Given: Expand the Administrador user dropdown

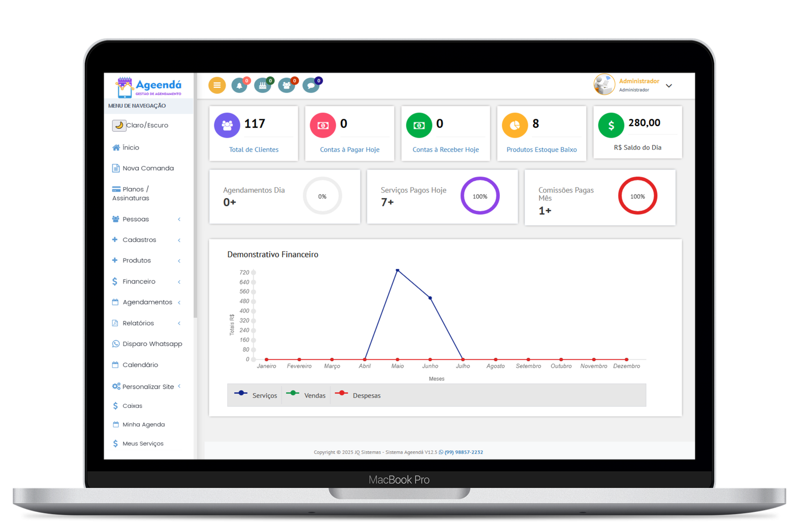Looking at the screenshot, I should (669, 86).
